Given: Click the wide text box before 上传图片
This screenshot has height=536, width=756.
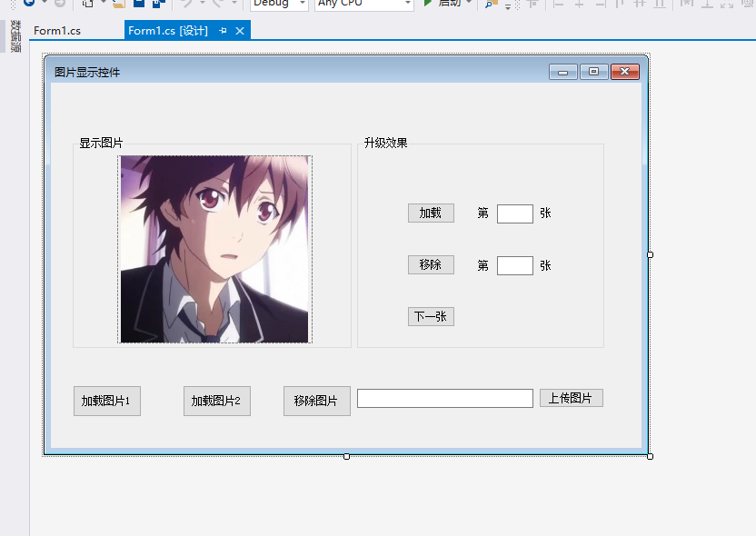Looking at the screenshot, I should [x=445, y=398].
